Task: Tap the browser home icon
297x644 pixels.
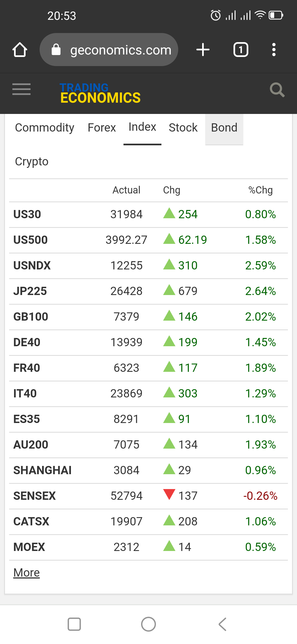Action: [20, 50]
